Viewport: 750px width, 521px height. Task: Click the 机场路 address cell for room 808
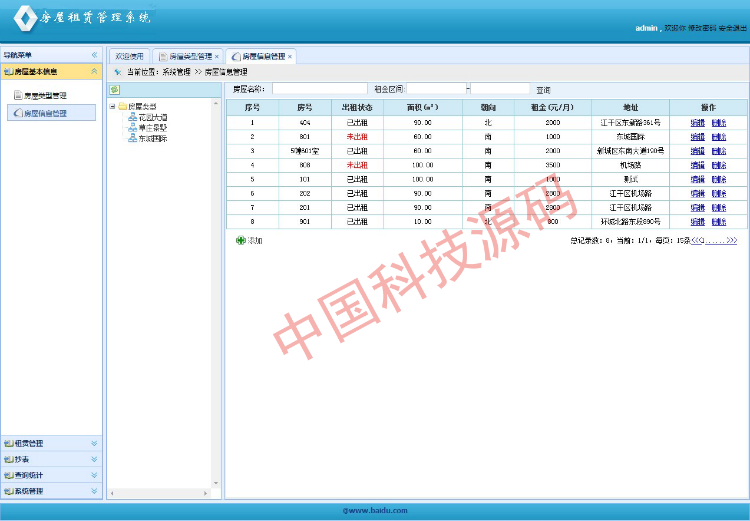630,165
